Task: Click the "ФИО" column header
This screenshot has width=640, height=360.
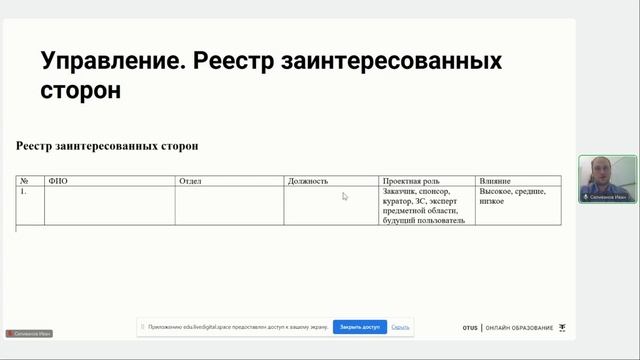Action: tap(110, 181)
